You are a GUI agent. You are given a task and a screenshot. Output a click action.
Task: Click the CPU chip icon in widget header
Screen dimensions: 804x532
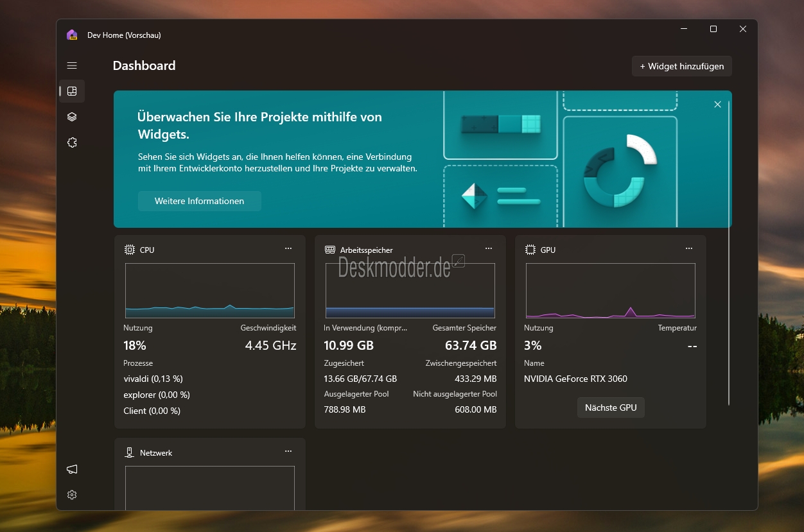130,250
